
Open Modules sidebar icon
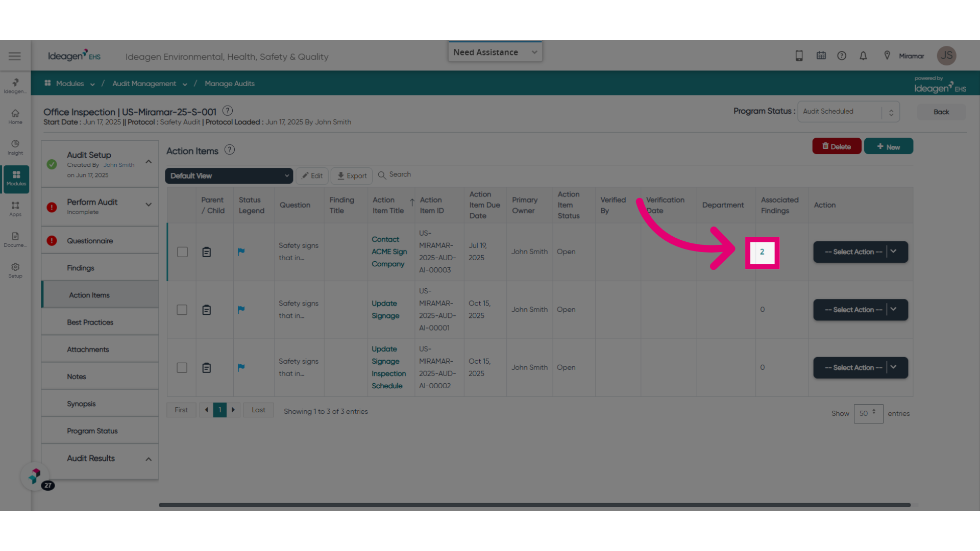16,179
